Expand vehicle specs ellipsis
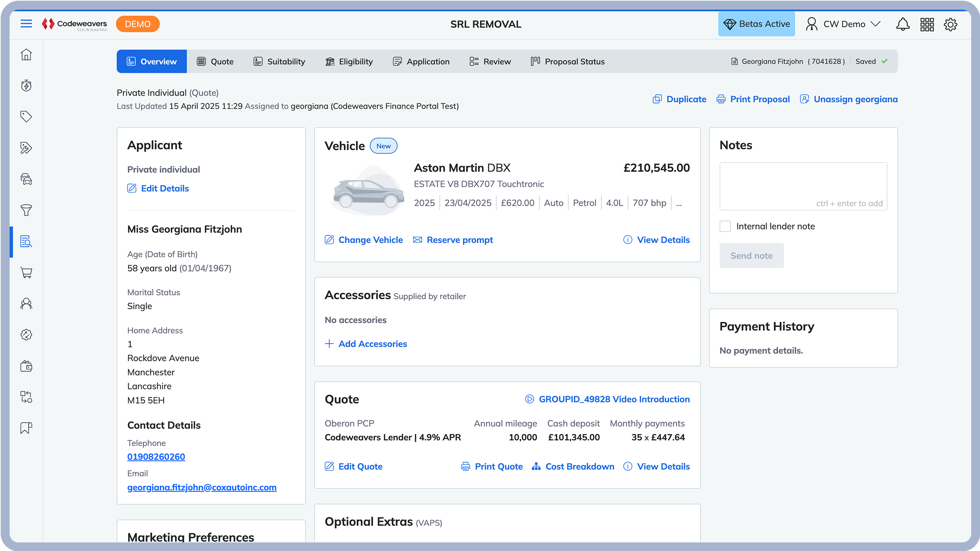The image size is (980, 551). [x=679, y=203]
